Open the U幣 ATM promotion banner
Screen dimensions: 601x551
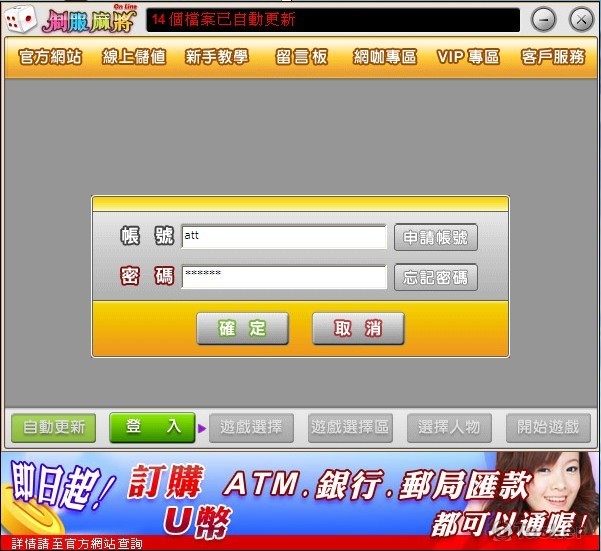[x=300, y=501]
